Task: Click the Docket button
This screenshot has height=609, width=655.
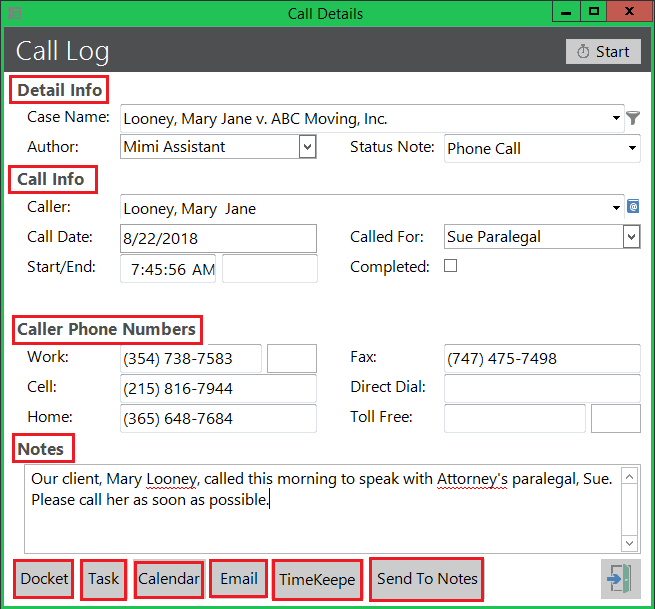Action: [44, 579]
